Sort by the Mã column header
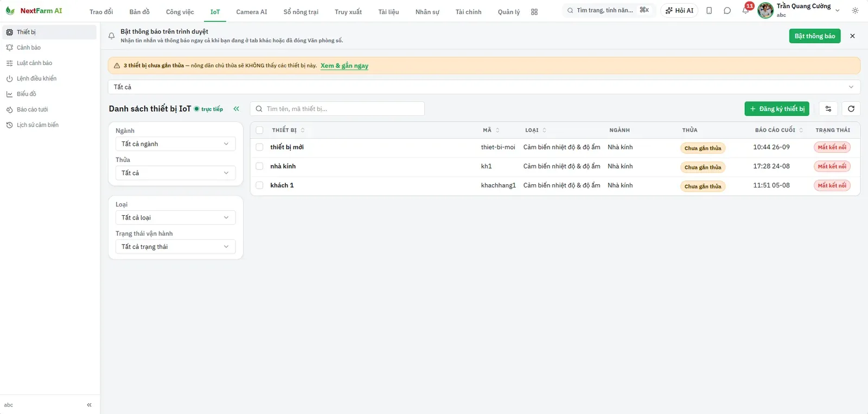 (491, 130)
